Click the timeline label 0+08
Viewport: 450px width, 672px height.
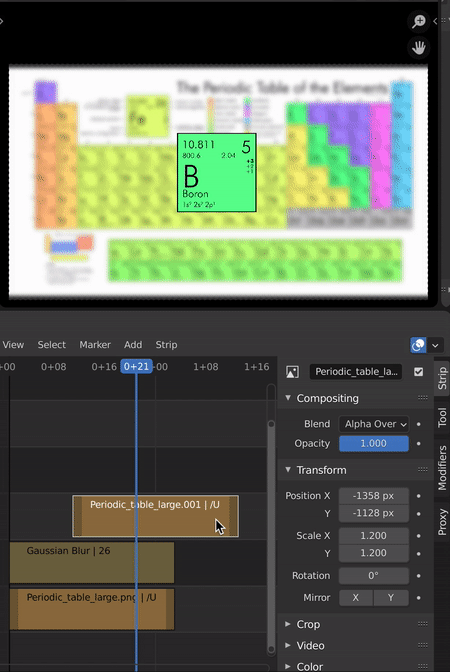[54, 367]
